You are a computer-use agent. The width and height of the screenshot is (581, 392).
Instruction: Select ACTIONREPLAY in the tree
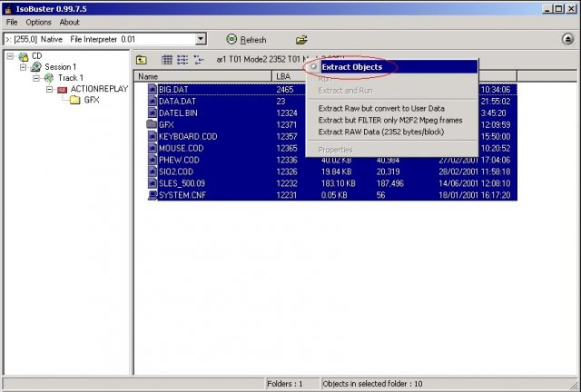click(99, 89)
